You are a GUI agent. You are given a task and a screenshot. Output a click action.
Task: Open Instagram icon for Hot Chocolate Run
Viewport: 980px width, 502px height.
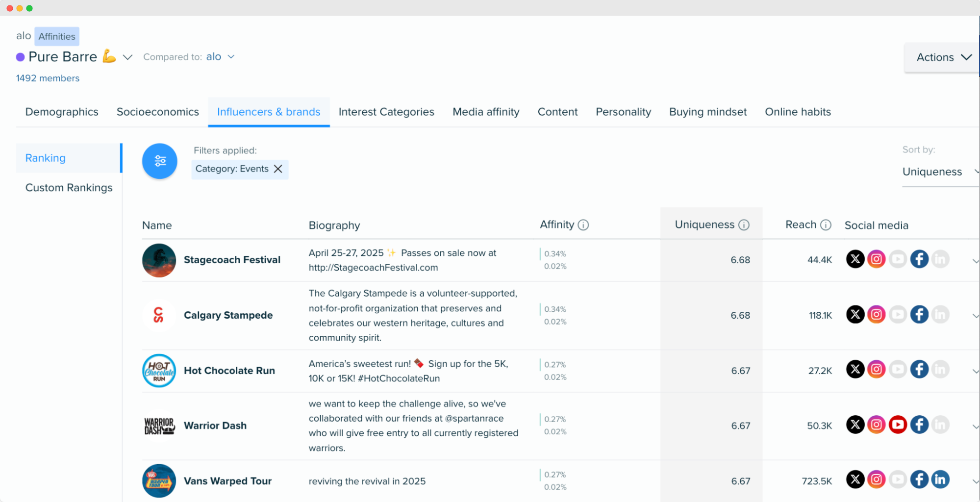(877, 369)
